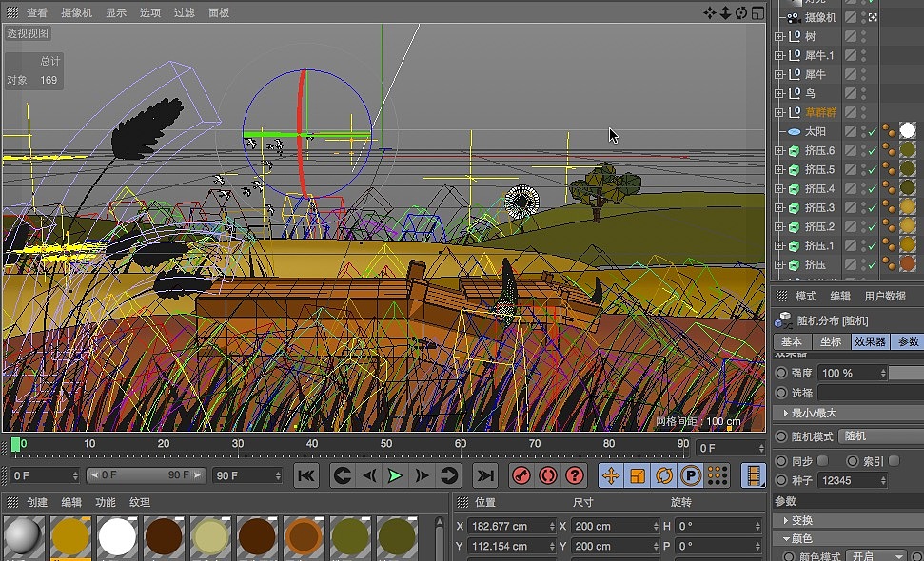Viewport: 924px width, 561px height.
Task: Open the viewport 显示 menu
Action: tap(116, 12)
